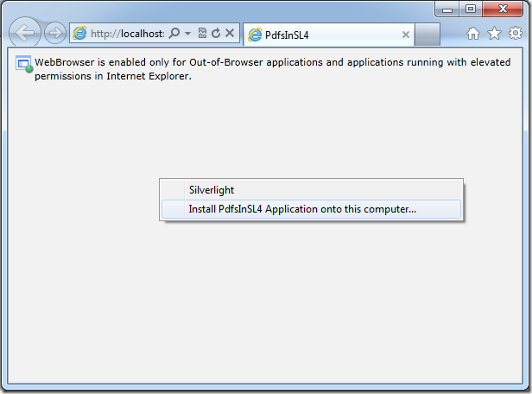Open Tools menu with the gear icon
The width and height of the screenshot is (532, 394).
point(516,33)
